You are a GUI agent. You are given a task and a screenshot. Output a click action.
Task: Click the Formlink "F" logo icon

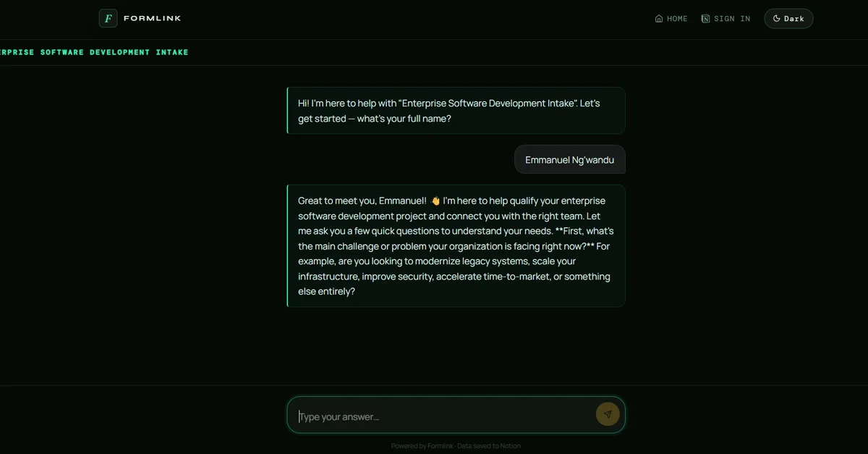coord(108,18)
